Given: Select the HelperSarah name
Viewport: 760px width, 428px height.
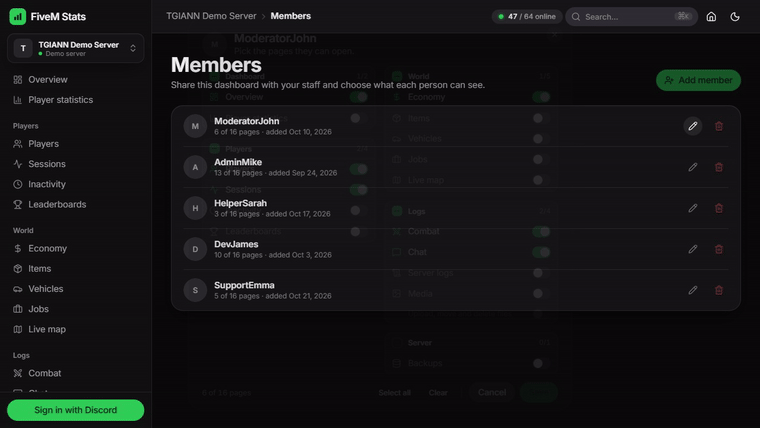Looking at the screenshot, I should pyautogui.click(x=240, y=203).
